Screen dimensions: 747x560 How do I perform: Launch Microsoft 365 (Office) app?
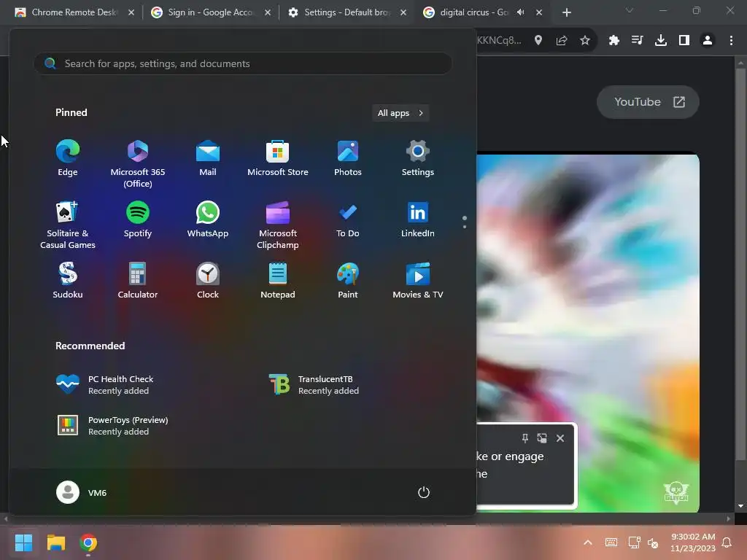point(138,164)
